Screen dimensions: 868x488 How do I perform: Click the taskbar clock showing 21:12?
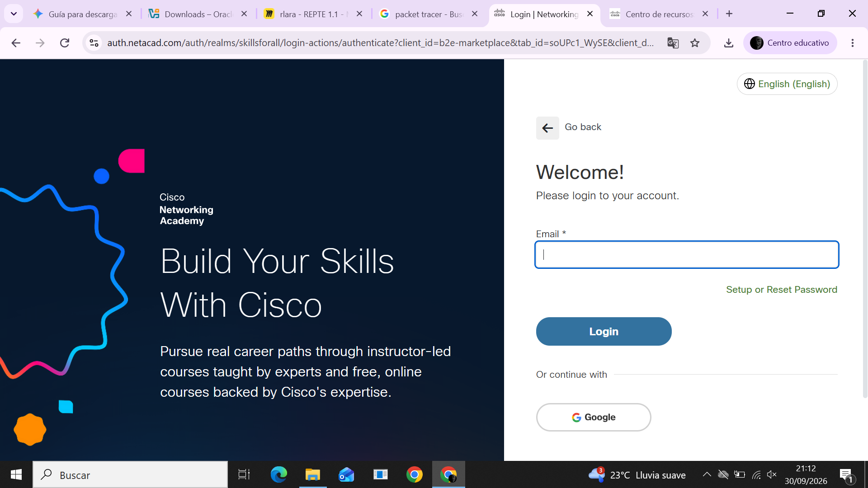click(x=806, y=475)
